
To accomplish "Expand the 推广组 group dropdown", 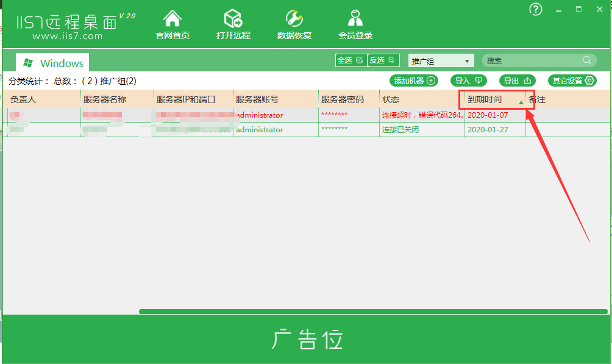I will coord(441,61).
